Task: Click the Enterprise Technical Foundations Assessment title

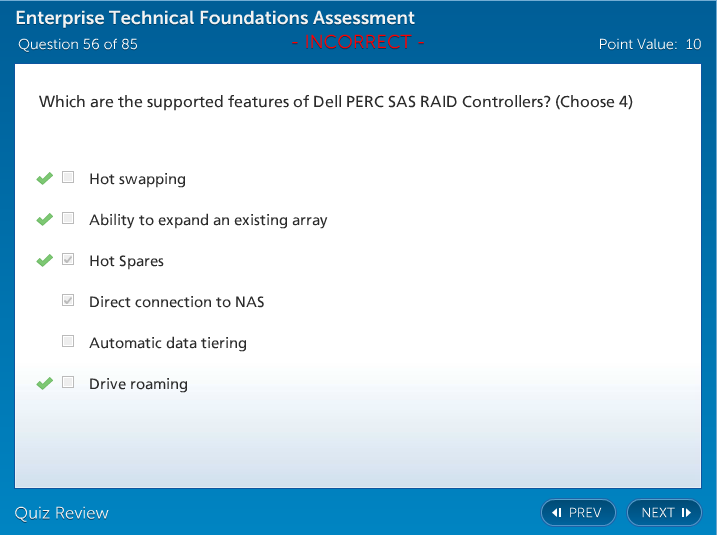Action: click(x=215, y=18)
